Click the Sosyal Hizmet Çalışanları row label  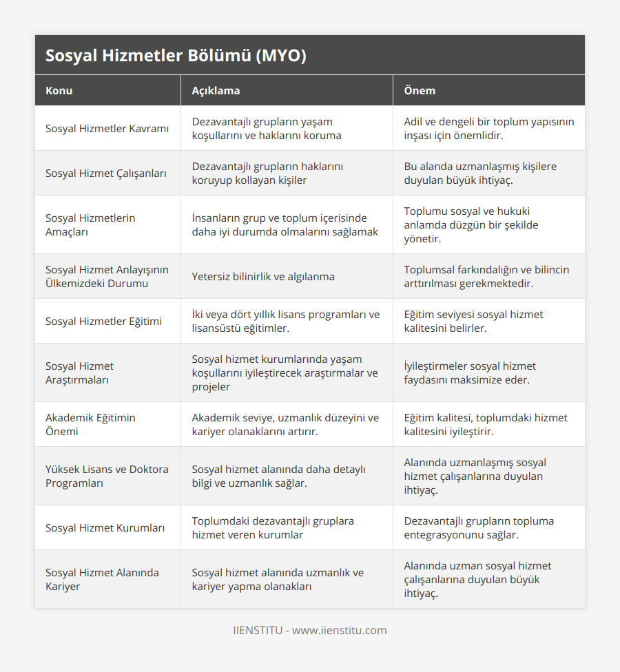pyautogui.click(x=106, y=173)
